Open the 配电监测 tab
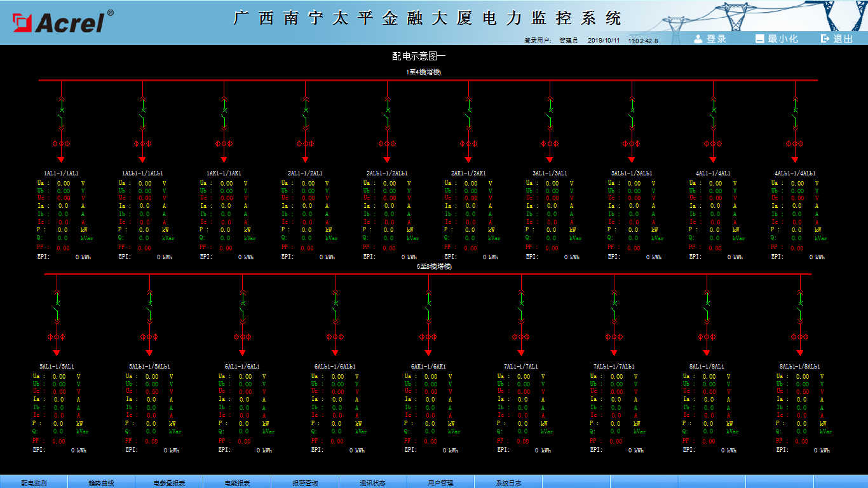 point(34,482)
